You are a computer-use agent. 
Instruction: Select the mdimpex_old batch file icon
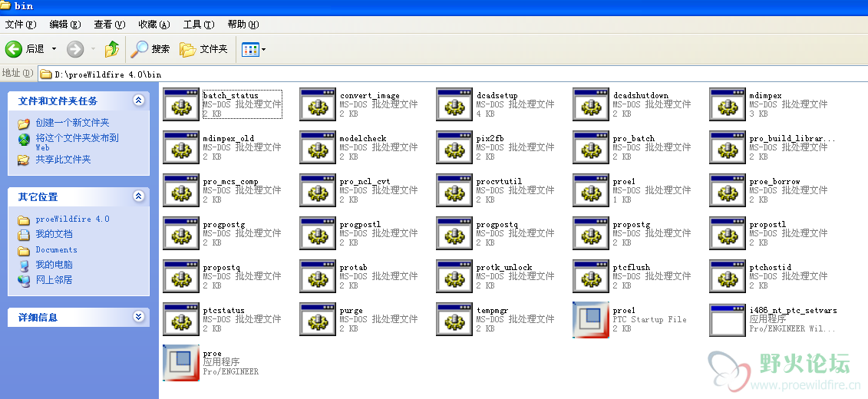coord(181,147)
